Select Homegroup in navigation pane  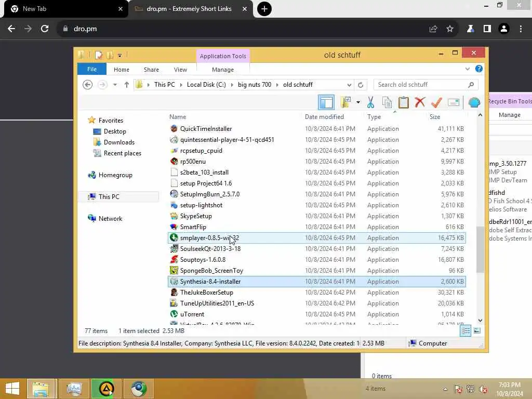pos(115,175)
